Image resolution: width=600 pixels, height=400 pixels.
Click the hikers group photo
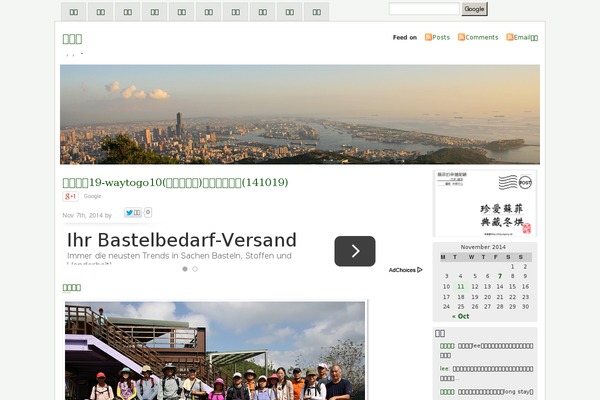click(215, 351)
